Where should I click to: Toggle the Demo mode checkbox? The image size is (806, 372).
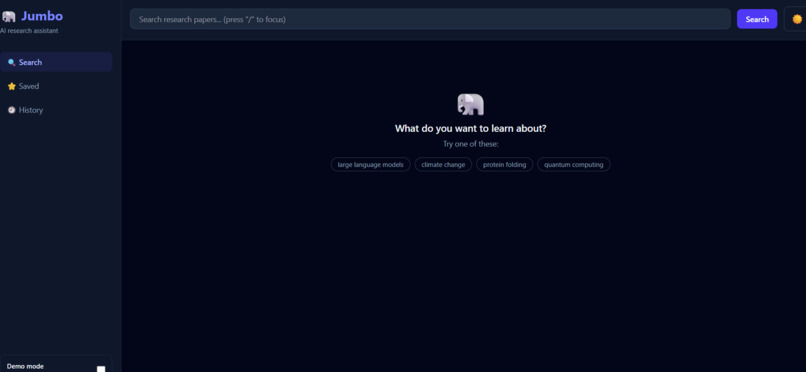coord(101,369)
